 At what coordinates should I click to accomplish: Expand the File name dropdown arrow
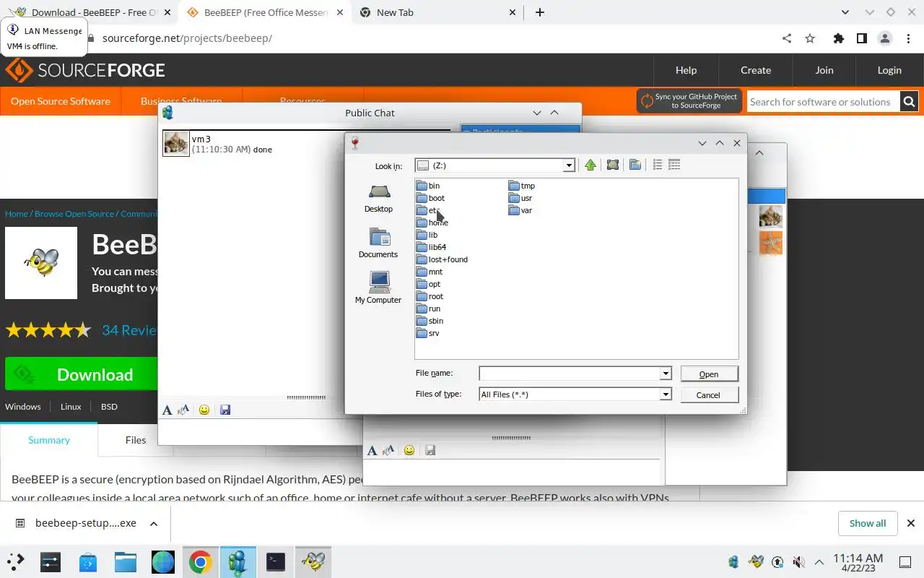pyautogui.click(x=666, y=374)
